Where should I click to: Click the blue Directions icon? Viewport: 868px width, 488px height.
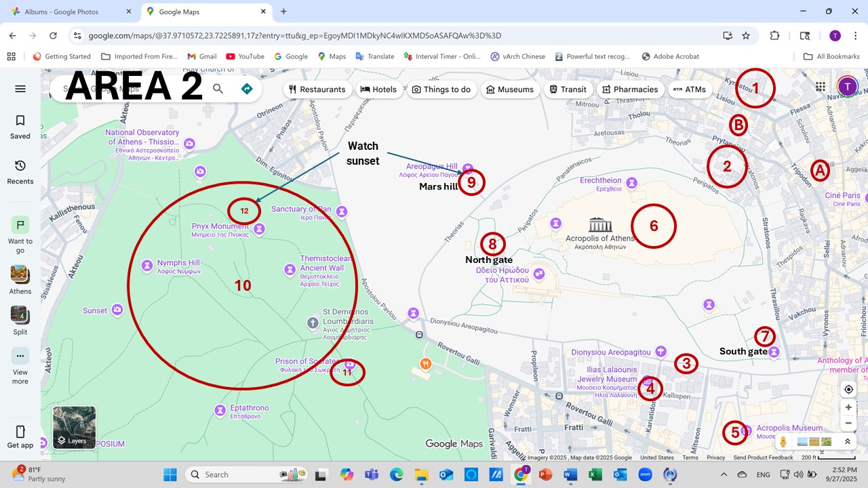pos(247,89)
